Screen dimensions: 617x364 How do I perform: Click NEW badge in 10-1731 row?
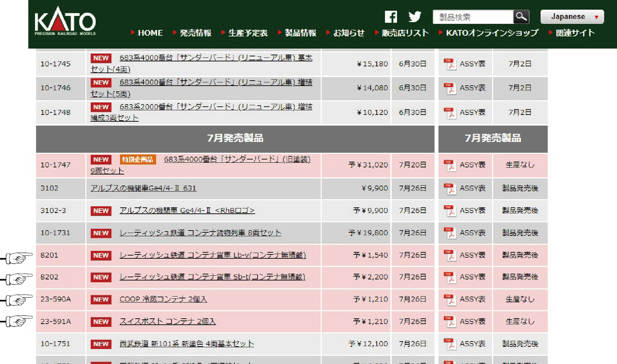(x=101, y=233)
